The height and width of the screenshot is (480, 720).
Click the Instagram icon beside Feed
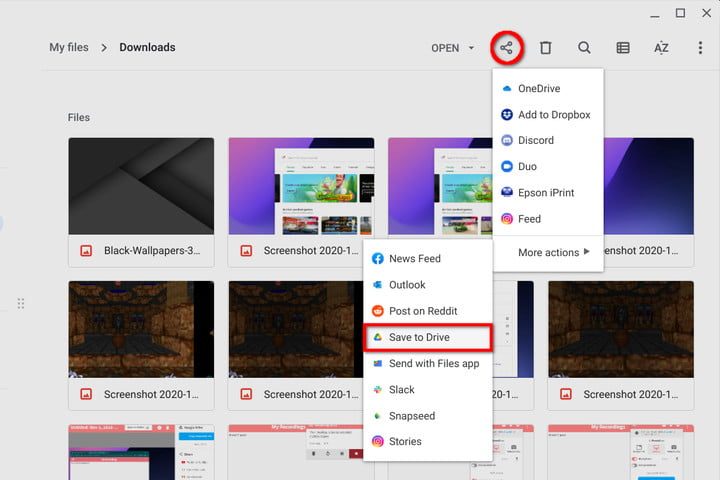pyautogui.click(x=507, y=219)
